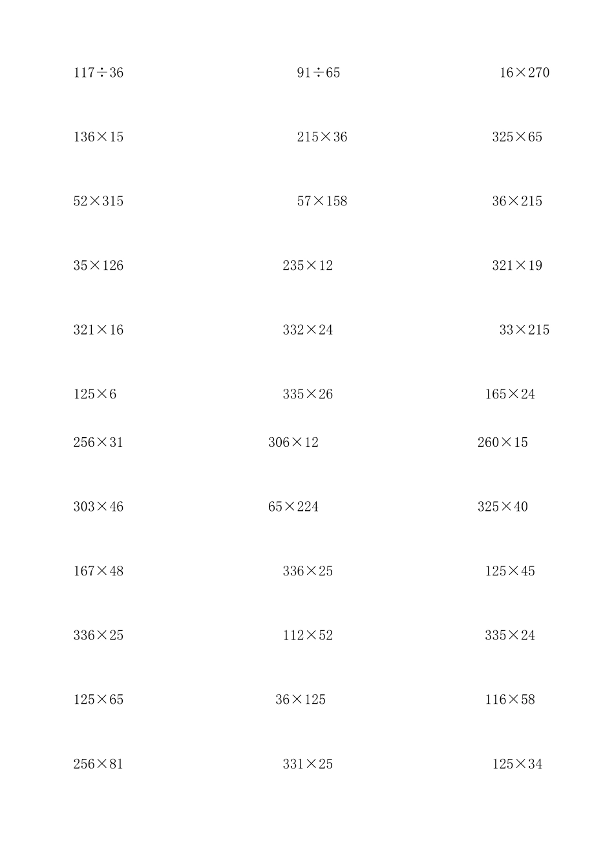Viewport: 614px width, 868px height.
Task: Click on 306×12
Action: [293, 442]
